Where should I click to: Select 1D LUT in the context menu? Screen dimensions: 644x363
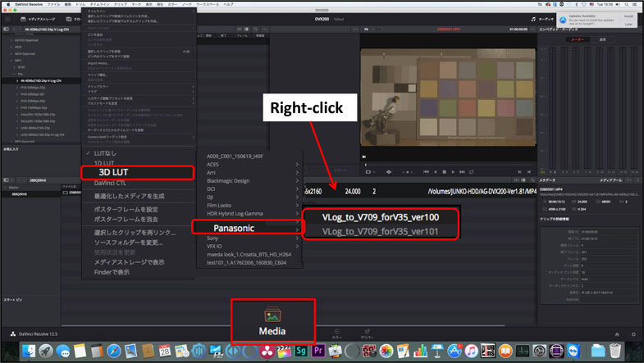(x=104, y=163)
